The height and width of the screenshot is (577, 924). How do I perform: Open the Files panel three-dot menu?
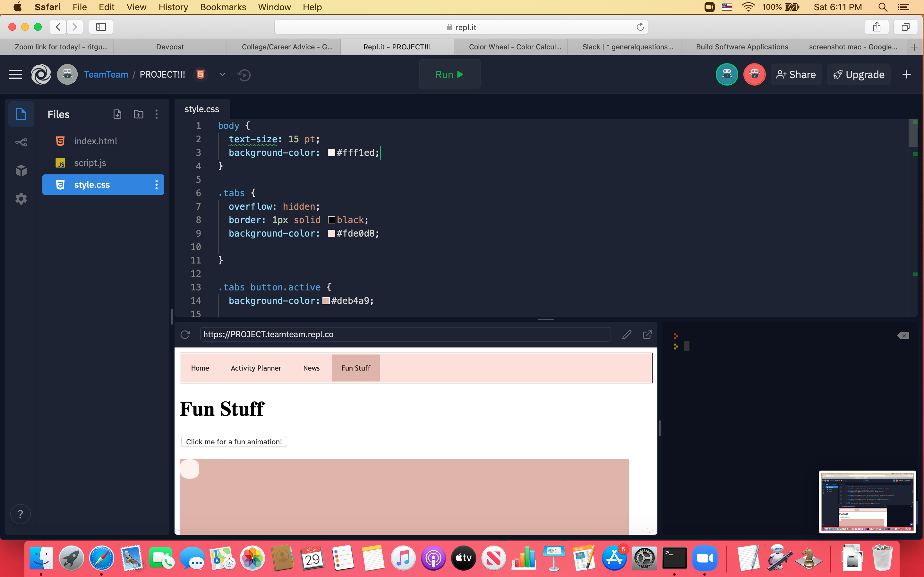(156, 114)
